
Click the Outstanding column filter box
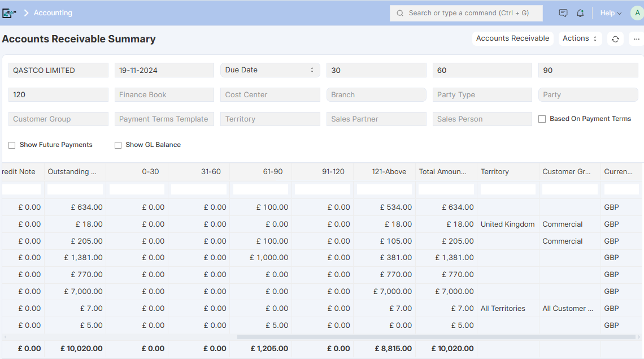coord(75,189)
